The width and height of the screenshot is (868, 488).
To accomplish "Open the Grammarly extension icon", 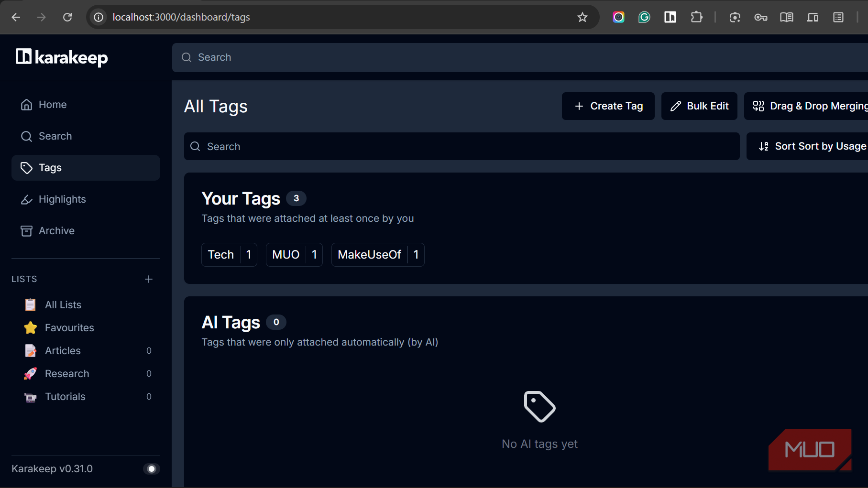I will tap(644, 17).
